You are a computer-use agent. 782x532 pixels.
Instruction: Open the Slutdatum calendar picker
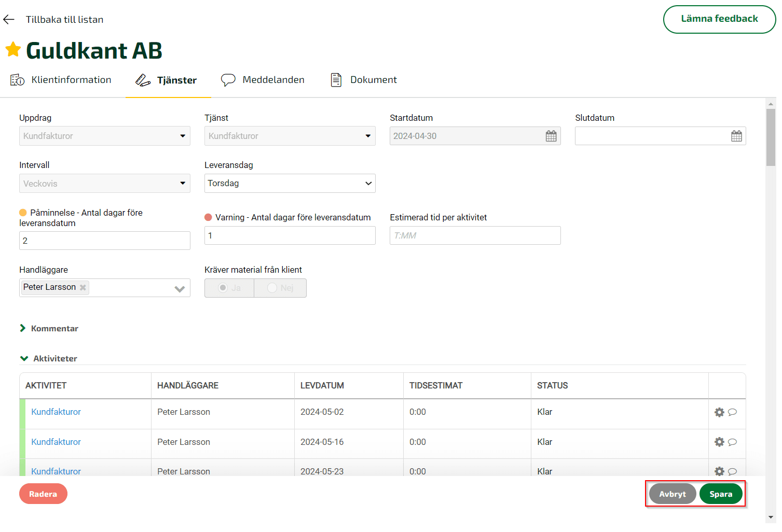(736, 136)
